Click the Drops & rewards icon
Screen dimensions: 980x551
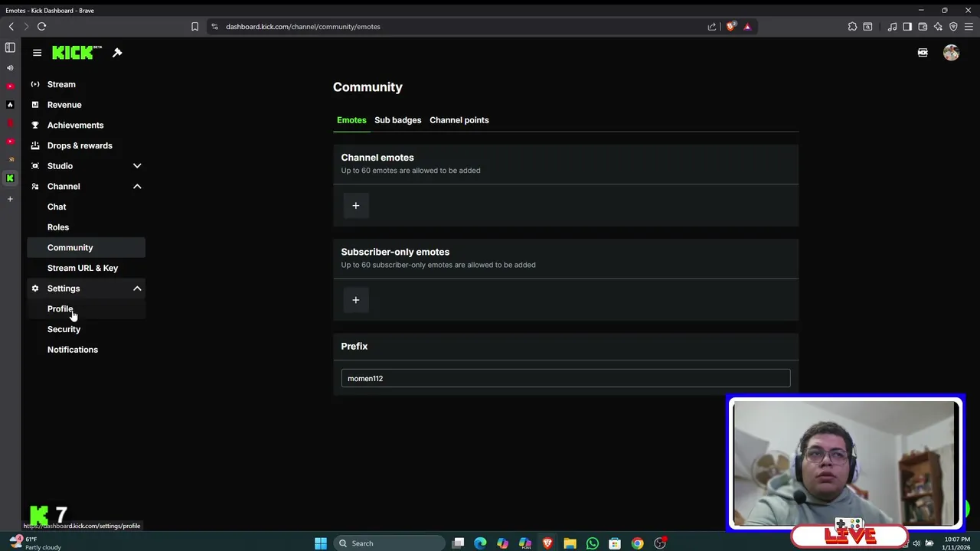tap(34, 145)
